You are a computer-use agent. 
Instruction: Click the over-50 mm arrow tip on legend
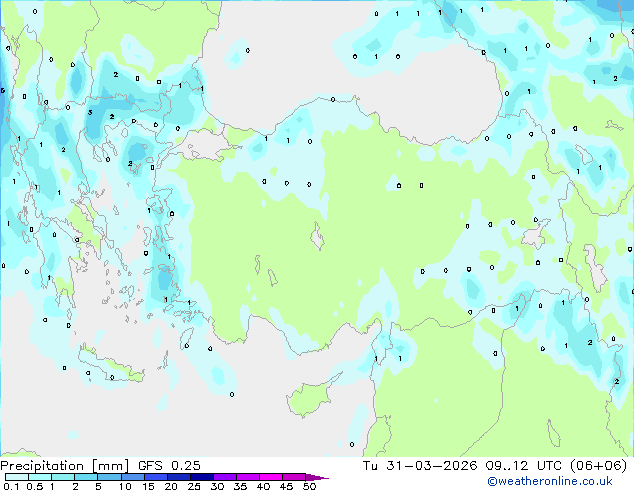click(317, 478)
